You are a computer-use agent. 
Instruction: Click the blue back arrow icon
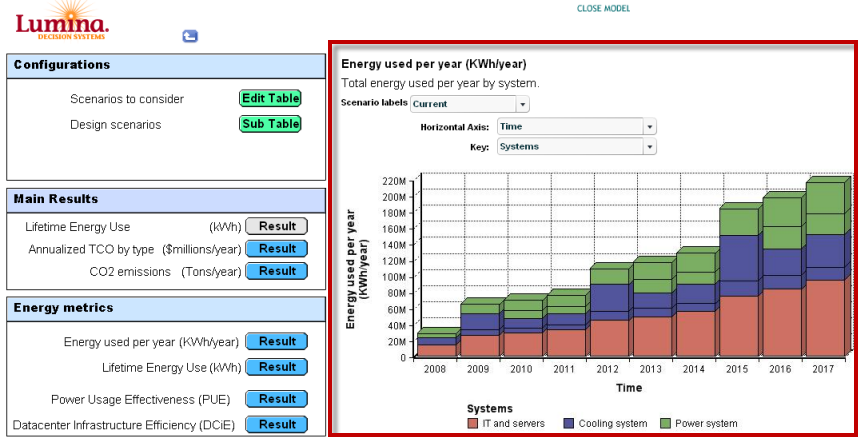tap(190, 36)
